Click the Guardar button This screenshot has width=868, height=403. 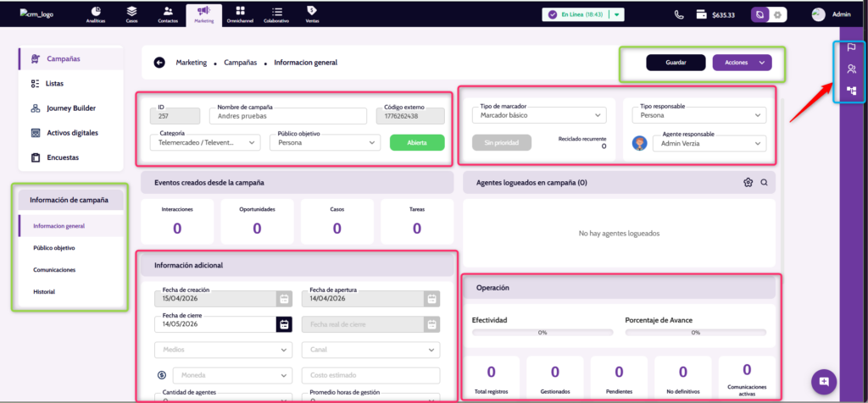[676, 63]
